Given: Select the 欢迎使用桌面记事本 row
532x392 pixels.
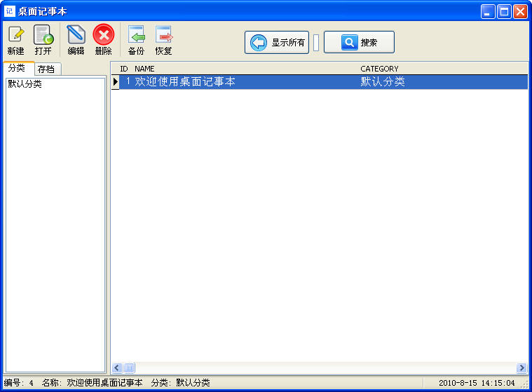Looking at the screenshot, I should (x=185, y=82).
